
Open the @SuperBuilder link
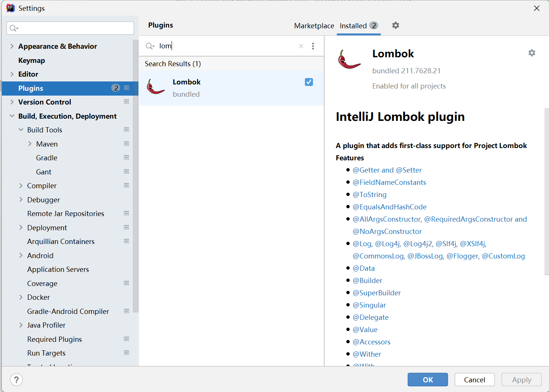(x=377, y=293)
